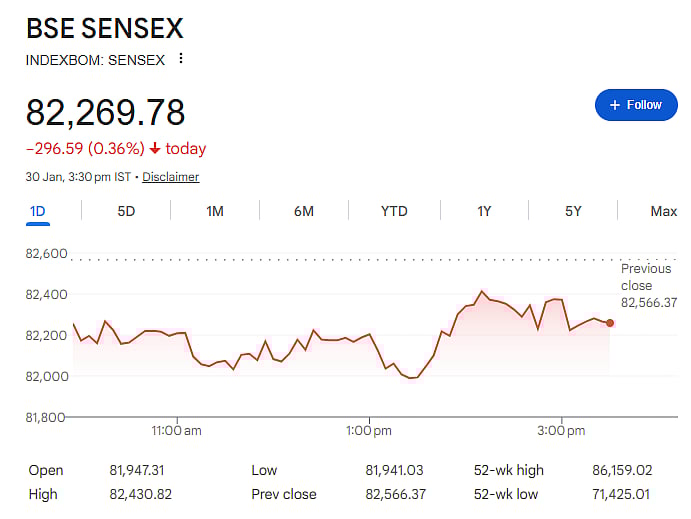Show the 1M chart range
This screenshot has width=691, height=519.
click(215, 211)
